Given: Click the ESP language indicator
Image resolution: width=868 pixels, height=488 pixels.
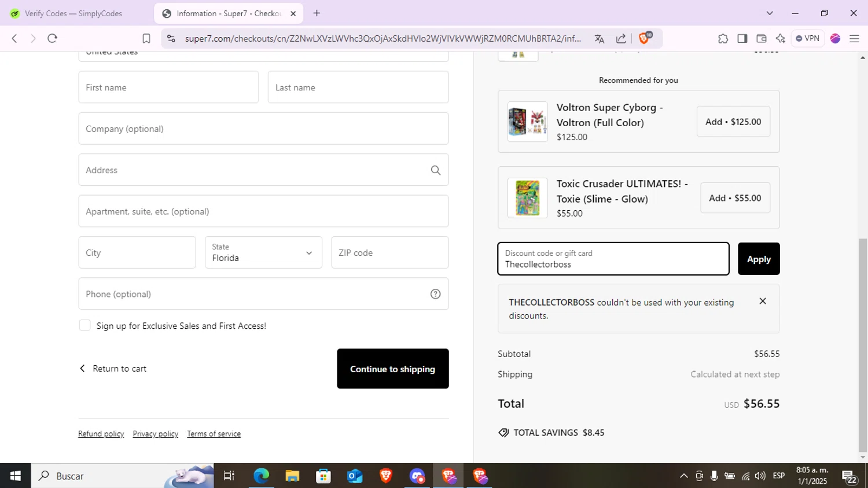Looking at the screenshot, I should (779, 476).
